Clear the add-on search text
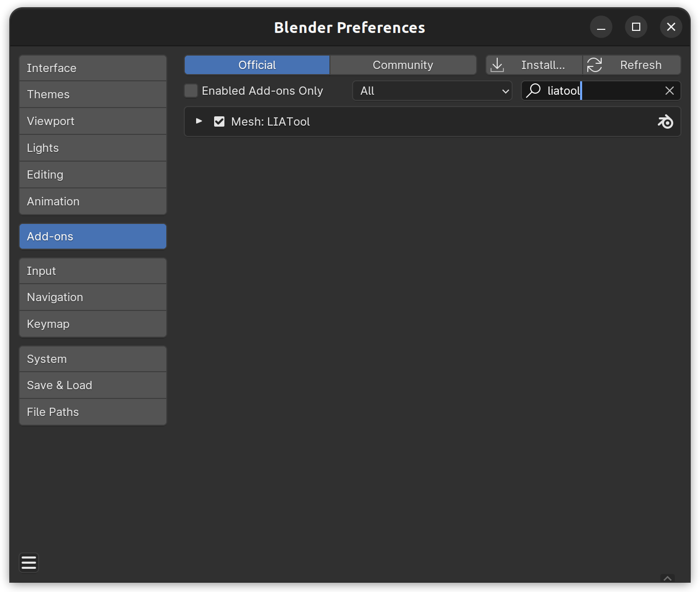Image resolution: width=700 pixels, height=592 pixels. (x=669, y=91)
